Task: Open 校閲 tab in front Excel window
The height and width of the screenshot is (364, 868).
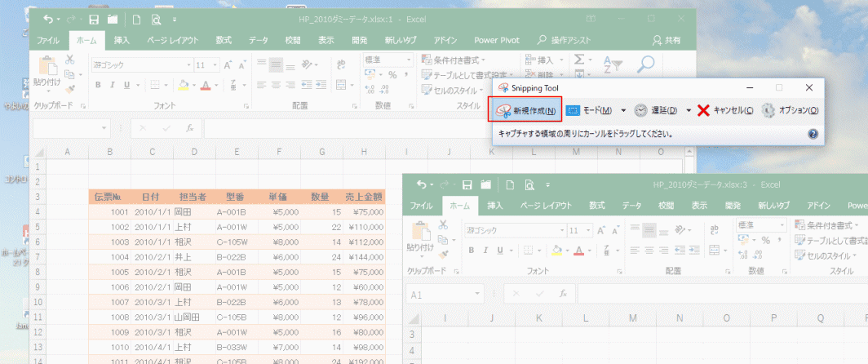Action: tap(666, 206)
